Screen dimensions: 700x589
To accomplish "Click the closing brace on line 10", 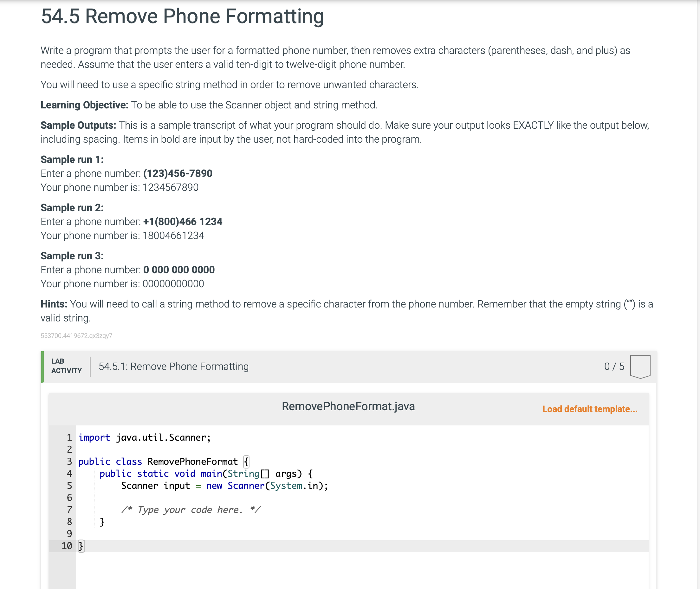I will point(81,546).
